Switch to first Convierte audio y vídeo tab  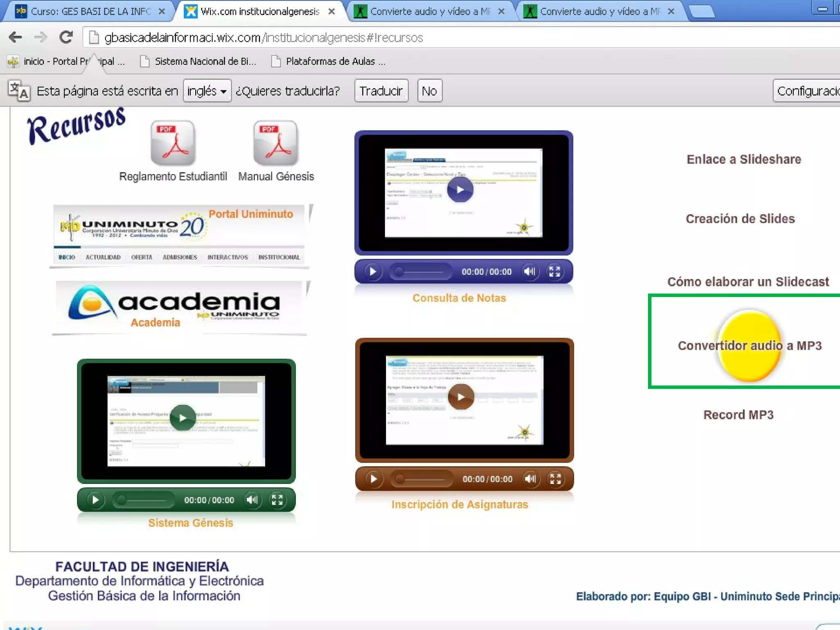tap(430, 11)
